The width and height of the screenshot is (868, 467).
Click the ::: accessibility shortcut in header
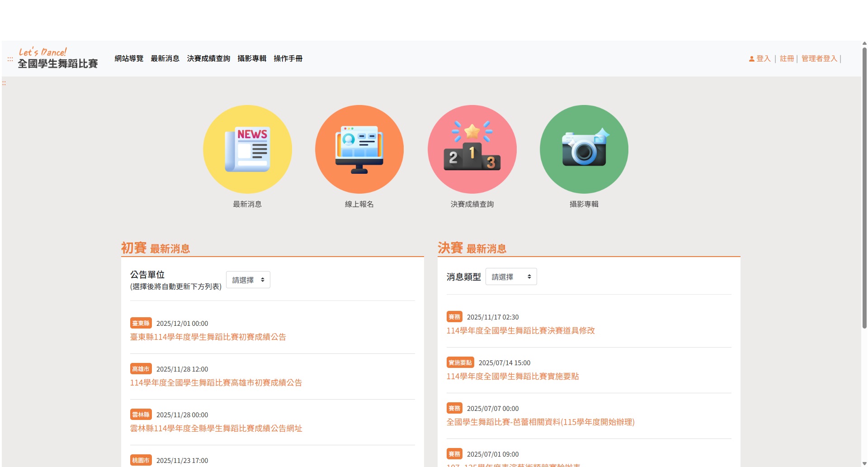(9, 59)
